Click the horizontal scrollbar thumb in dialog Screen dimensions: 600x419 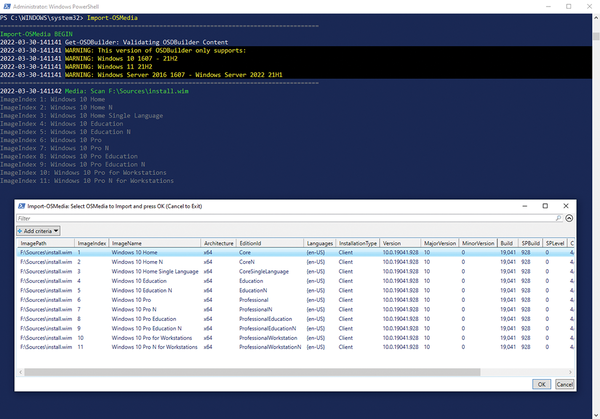coord(252,372)
